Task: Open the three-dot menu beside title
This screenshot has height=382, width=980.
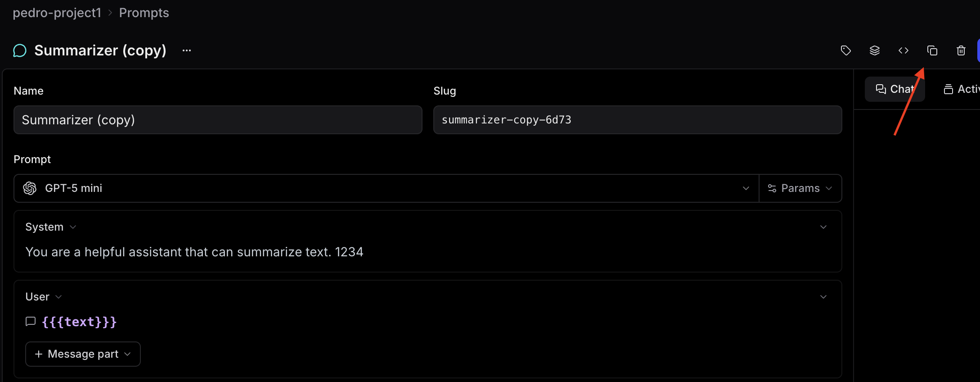Action: [x=187, y=50]
